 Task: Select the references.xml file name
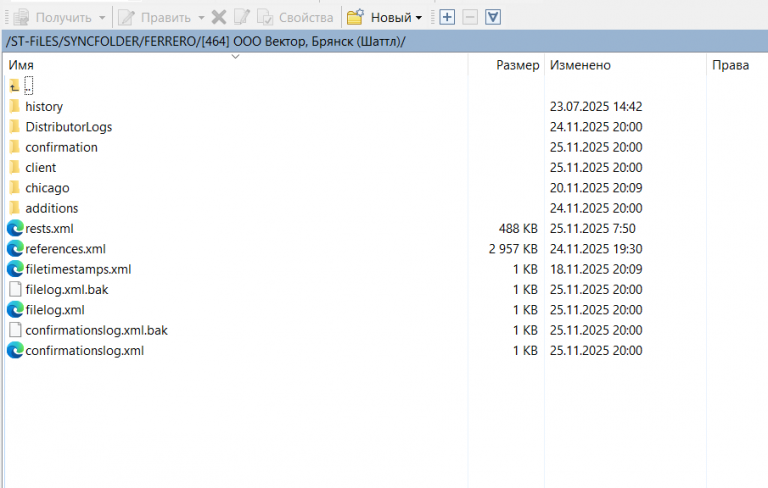[65, 249]
